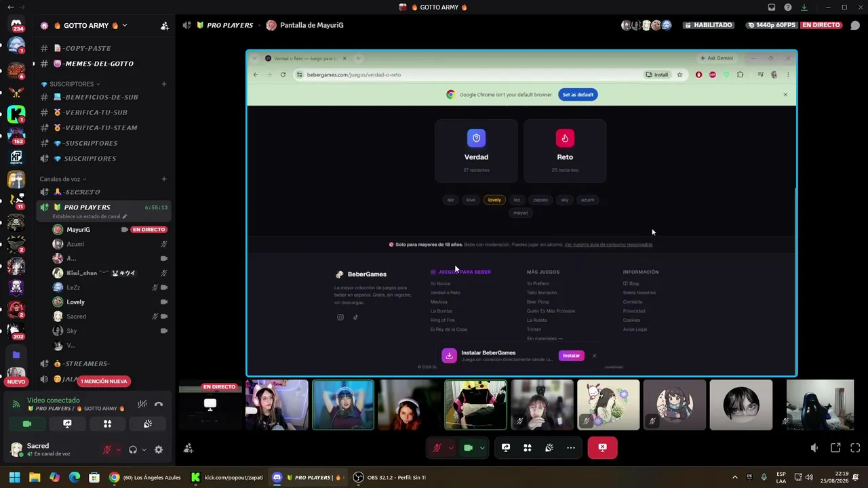868x488 pixels.
Task: Launch an activity from call control bar
Action: point(528,448)
